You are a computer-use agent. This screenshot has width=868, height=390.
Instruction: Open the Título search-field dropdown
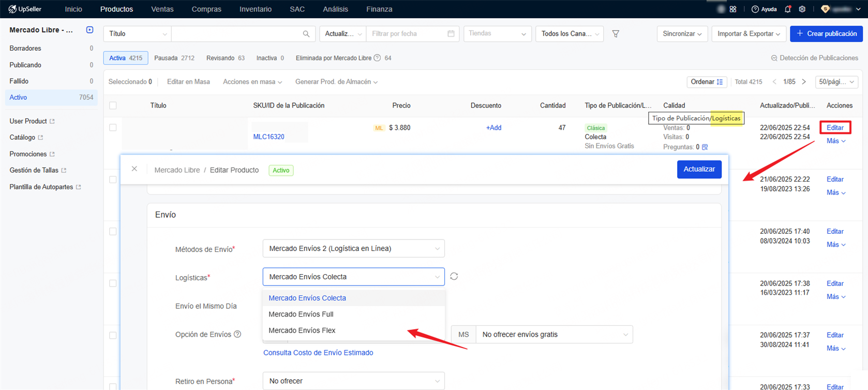pos(137,34)
